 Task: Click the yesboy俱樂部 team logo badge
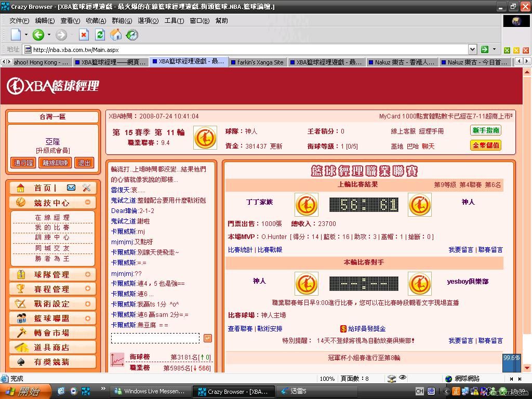coord(420,284)
